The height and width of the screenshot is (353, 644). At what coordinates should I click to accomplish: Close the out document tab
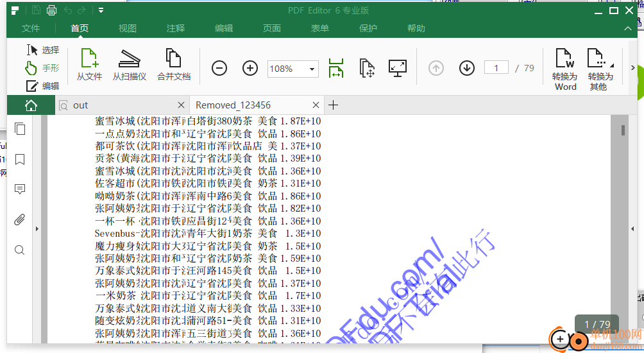[181, 105]
